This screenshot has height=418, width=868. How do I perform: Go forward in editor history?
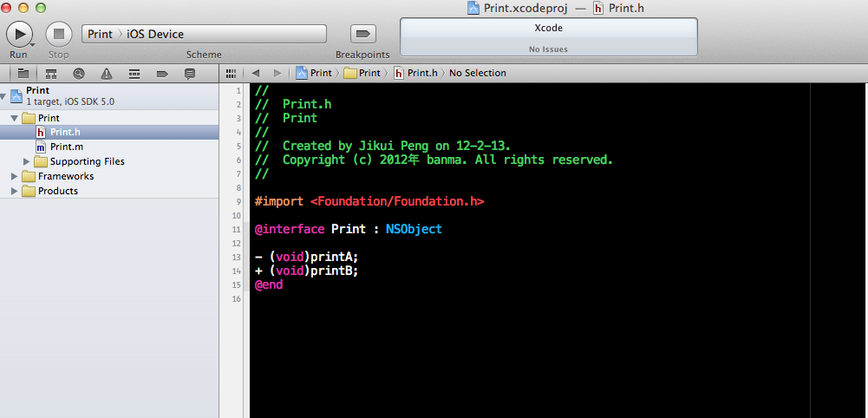pyautogui.click(x=277, y=73)
